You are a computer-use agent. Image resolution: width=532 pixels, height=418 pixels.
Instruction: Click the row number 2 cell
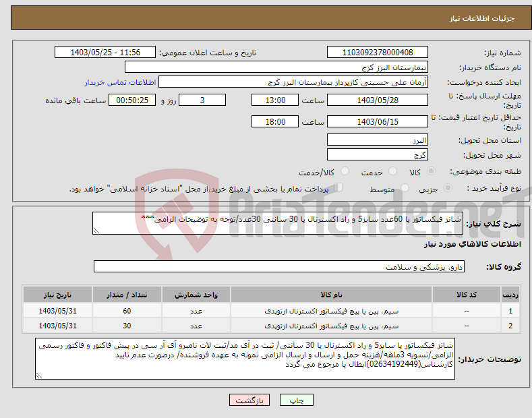[510, 326]
